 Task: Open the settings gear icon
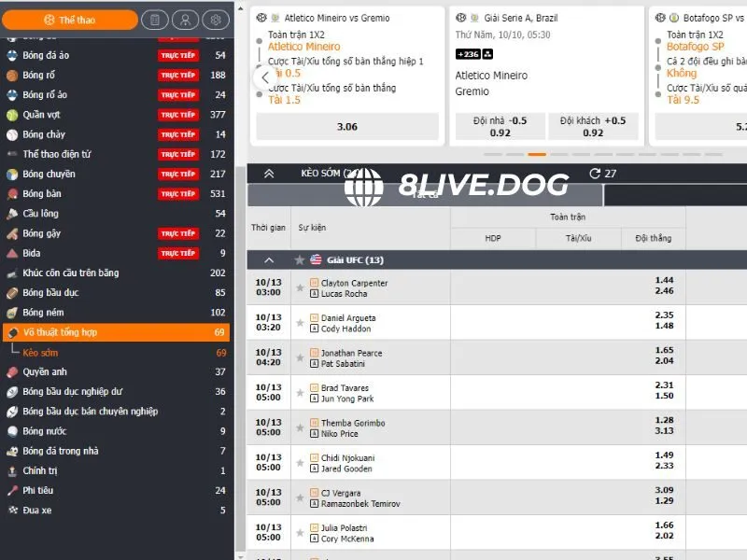(x=215, y=20)
